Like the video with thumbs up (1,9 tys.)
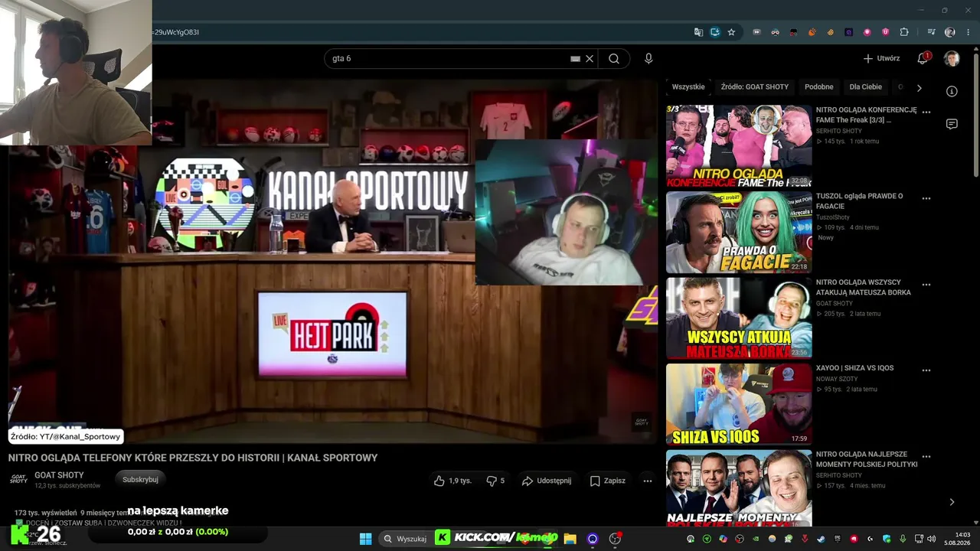This screenshot has width=980, height=551. [x=452, y=481]
